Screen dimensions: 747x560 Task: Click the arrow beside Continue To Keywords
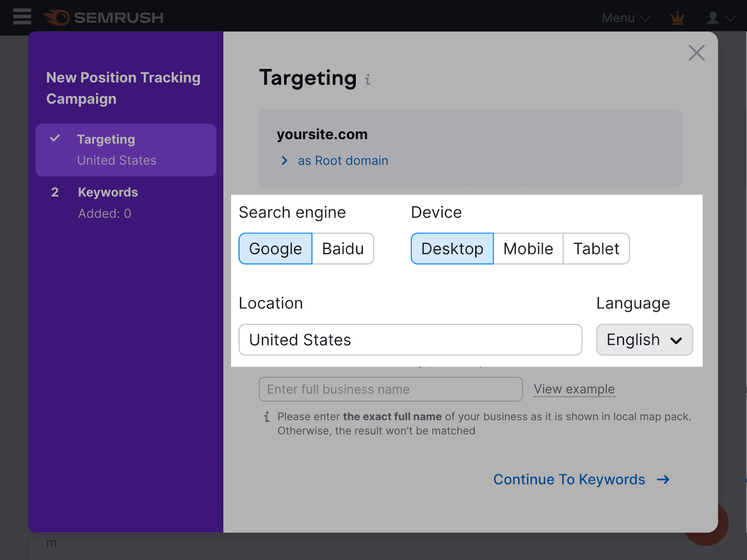click(x=662, y=479)
